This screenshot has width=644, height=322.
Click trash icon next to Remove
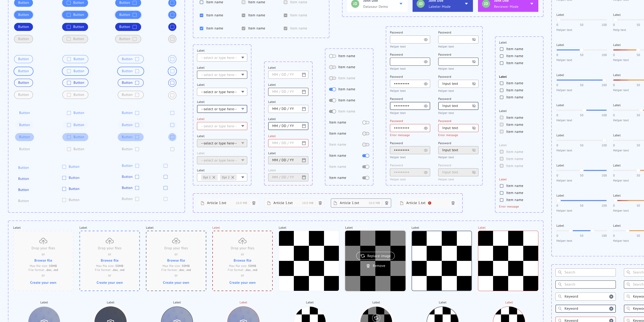click(x=368, y=266)
